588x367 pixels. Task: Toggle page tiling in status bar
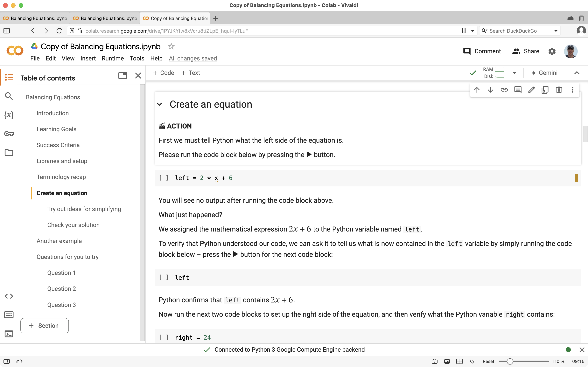(459, 361)
